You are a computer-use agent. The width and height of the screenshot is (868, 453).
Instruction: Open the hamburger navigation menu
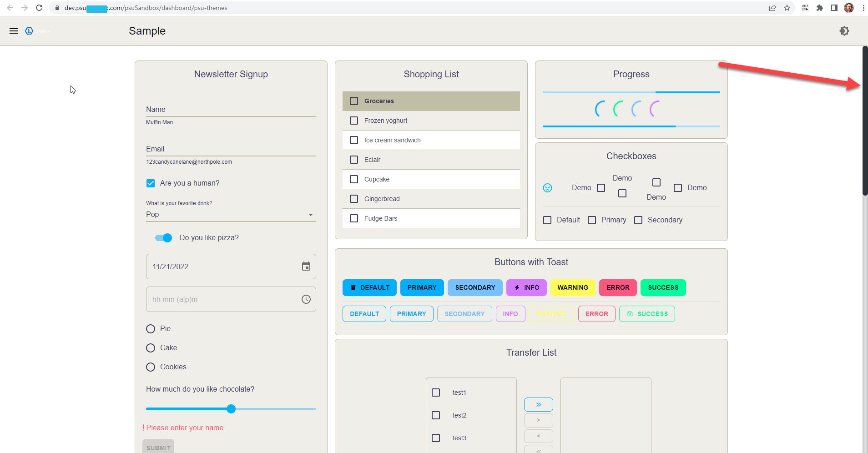[x=14, y=30]
